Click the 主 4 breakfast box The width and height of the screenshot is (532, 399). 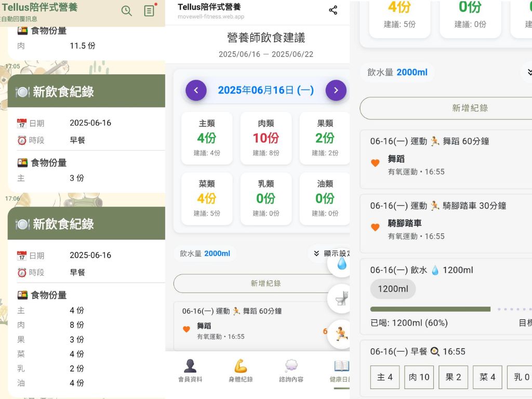tap(385, 377)
